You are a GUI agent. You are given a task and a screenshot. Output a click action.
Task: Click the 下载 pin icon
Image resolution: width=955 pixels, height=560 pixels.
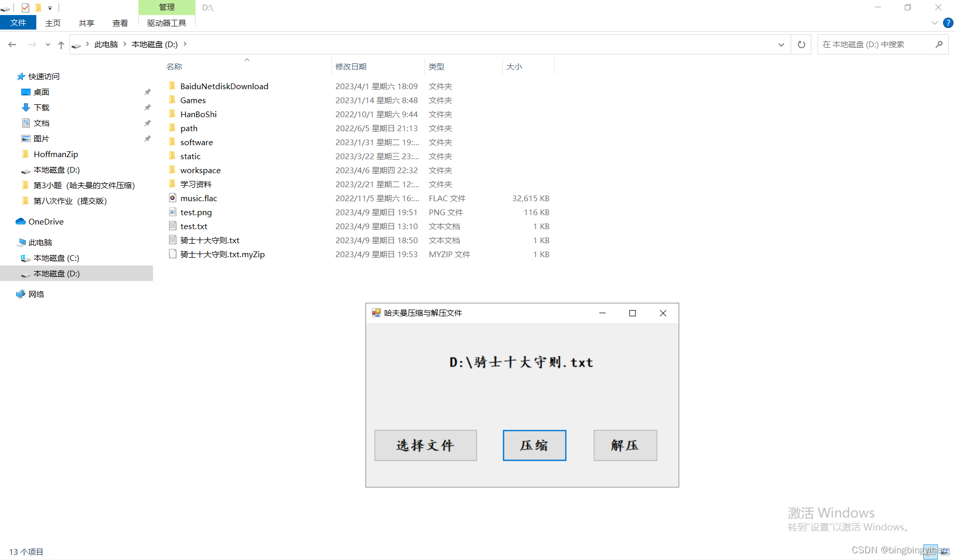tap(147, 107)
